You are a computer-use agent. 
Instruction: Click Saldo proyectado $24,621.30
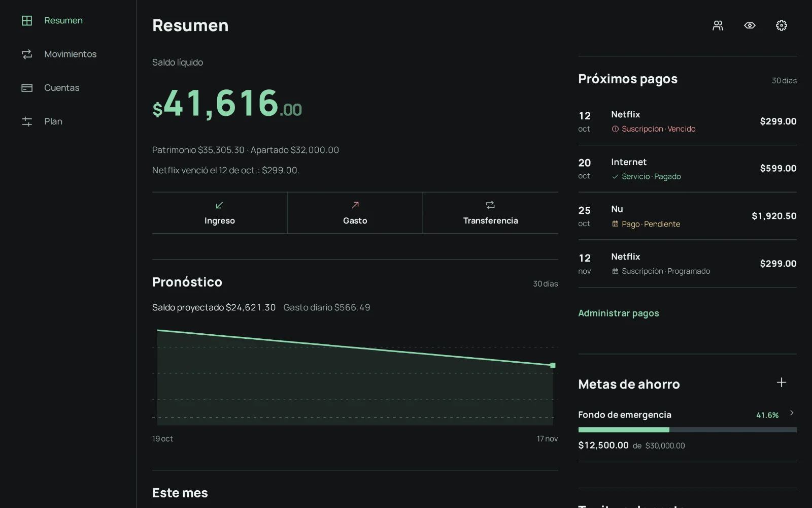214,307
